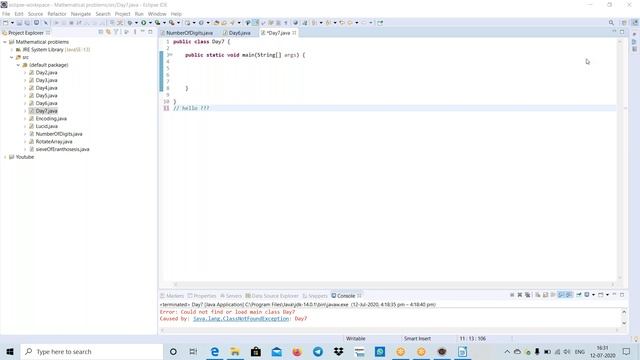The height and width of the screenshot is (360, 640).
Task: Click Collapse All in Project Explorer toolbar
Action: (x=100, y=32)
